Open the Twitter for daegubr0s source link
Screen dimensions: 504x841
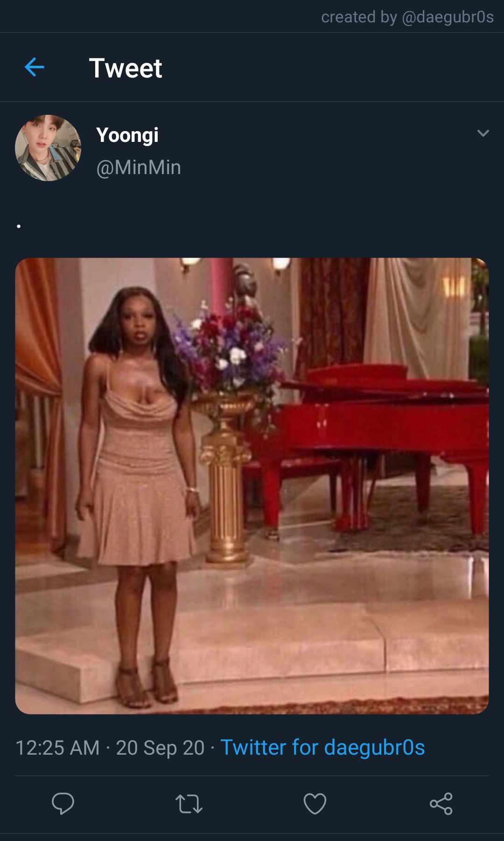[322, 747]
